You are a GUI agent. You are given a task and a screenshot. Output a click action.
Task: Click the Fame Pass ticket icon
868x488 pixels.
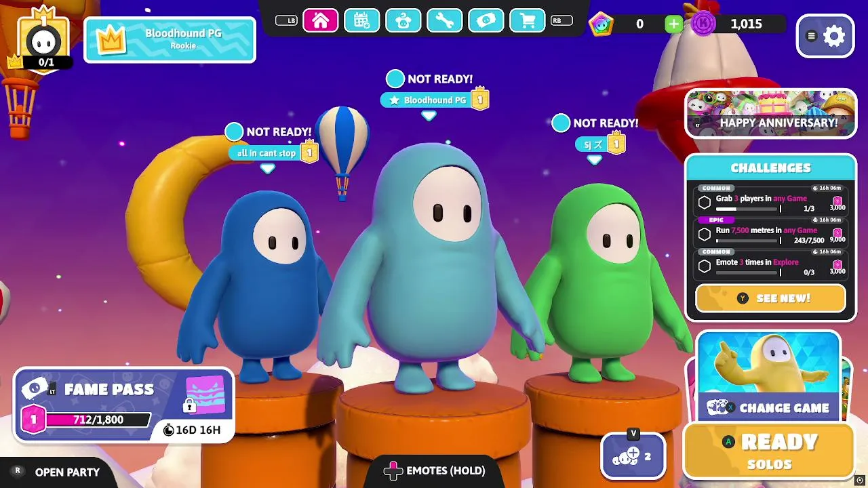coord(34,388)
